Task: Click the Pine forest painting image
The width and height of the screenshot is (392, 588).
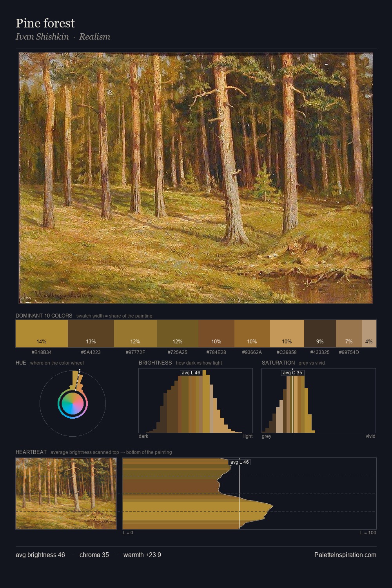Action: [196, 178]
